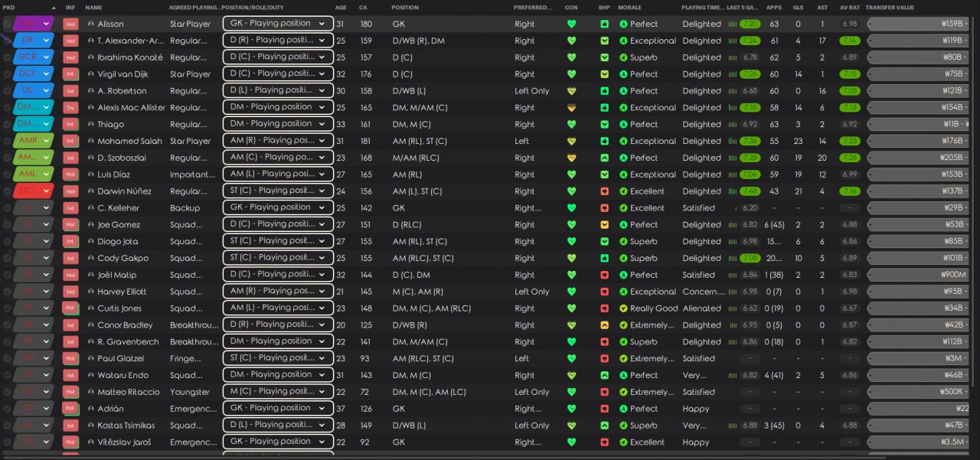The image size is (980, 460).
Task: Click Mohamed Salah's 7.23 average rating badge
Action: coord(848,141)
